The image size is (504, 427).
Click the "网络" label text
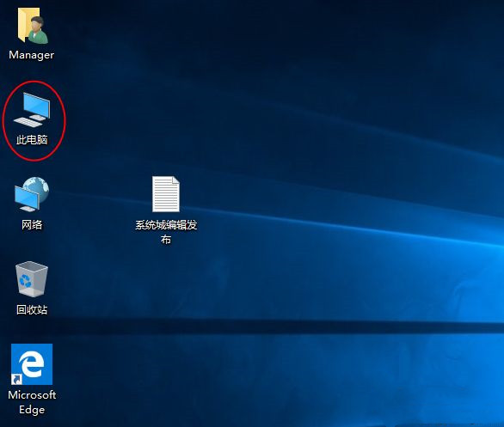(x=32, y=224)
